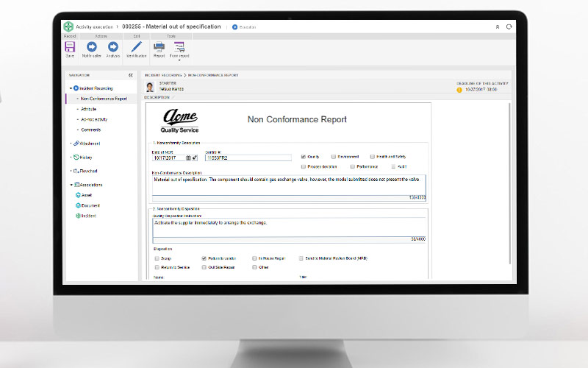
Task: Collapse the Associations tree section
Action: click(71, 185)
